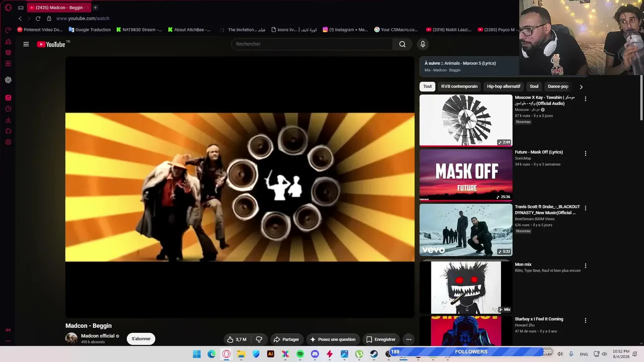Open ChatGPT from the Opera sidebar

pyautogui.click(x=8, y=80)
